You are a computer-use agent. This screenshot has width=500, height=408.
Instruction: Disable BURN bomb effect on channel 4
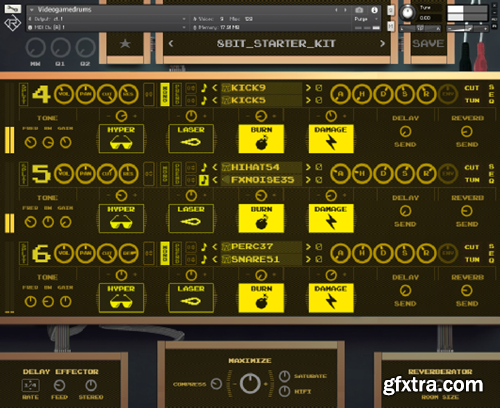[x=261, y=139]
